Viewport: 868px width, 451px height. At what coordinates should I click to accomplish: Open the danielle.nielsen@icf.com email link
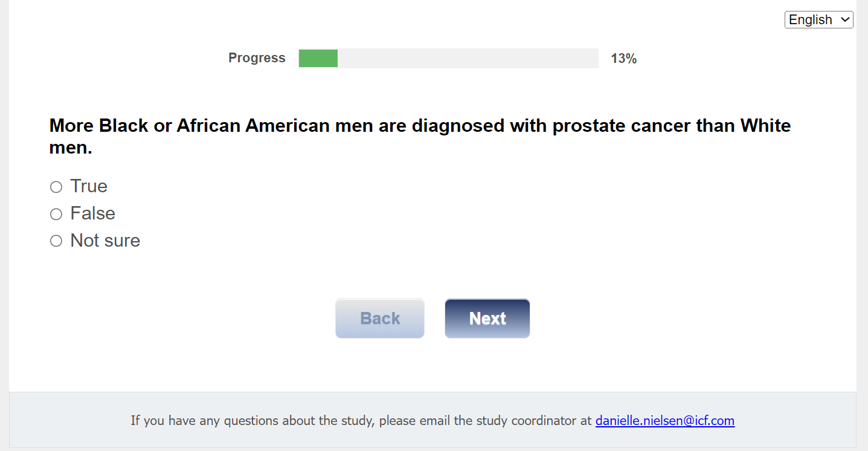664,421
